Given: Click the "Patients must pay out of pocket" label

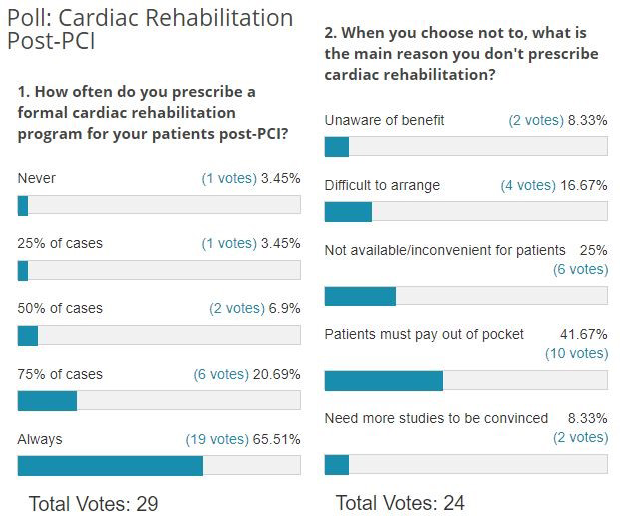Looking at the screenshot, I should click(x=424, y=334).
